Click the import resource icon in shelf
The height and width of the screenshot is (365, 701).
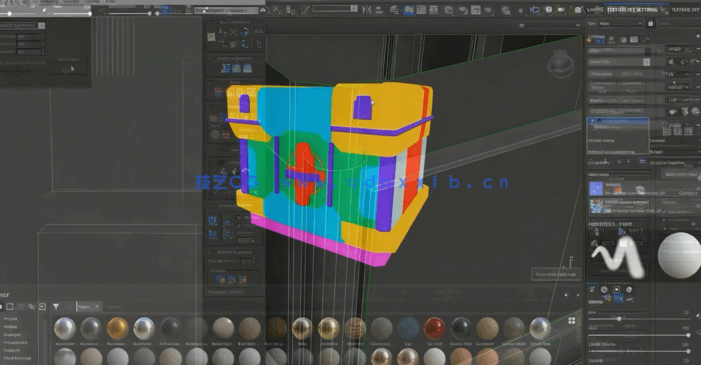pos(42,306)
